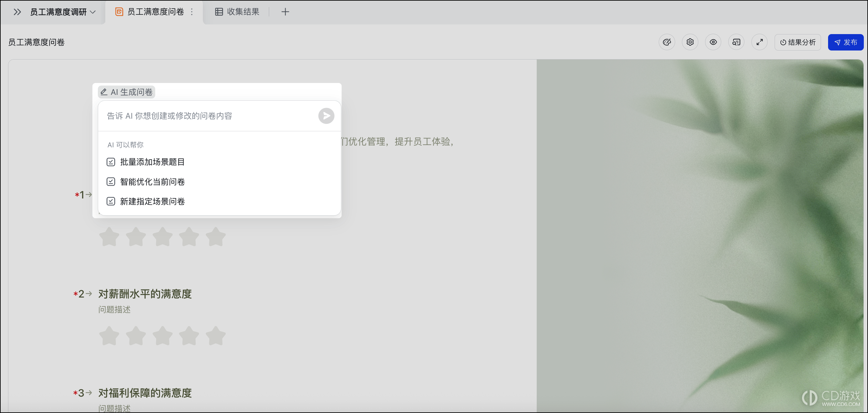Image resolution: width=868 pixels, height=413 pixels.
Task: Rate question 2 with the first star
Action: coord(109,335)
